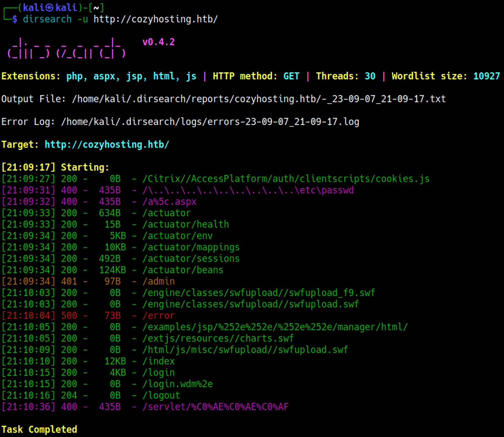Click the /actuator/health result path
This screenshot has height=437, width=504.
(x=185, y=224)
